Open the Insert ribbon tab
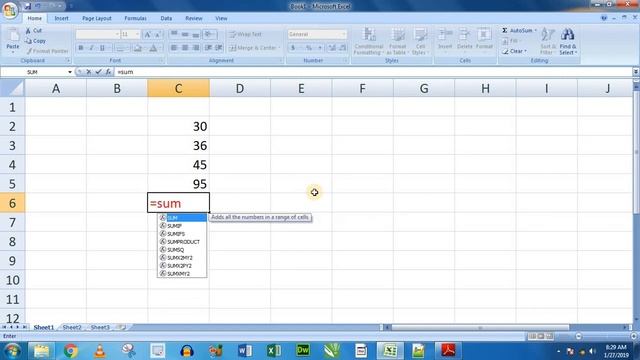The width and height of the screenshot is (640, 360). pos(62,18)
